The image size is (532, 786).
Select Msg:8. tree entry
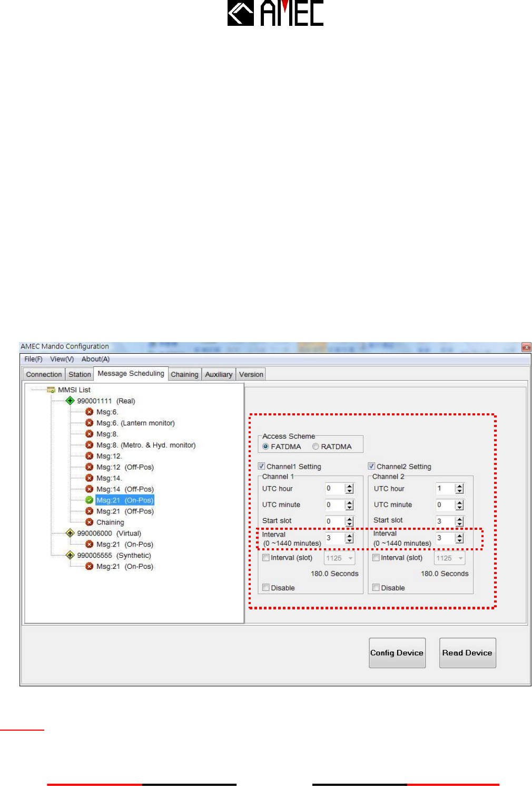[107, 434]
